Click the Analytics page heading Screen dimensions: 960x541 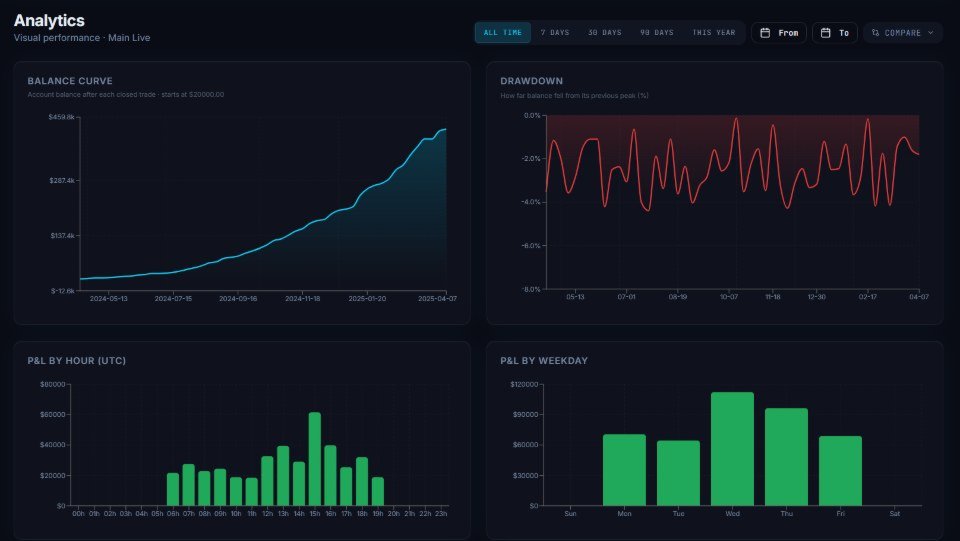[49, 20]
